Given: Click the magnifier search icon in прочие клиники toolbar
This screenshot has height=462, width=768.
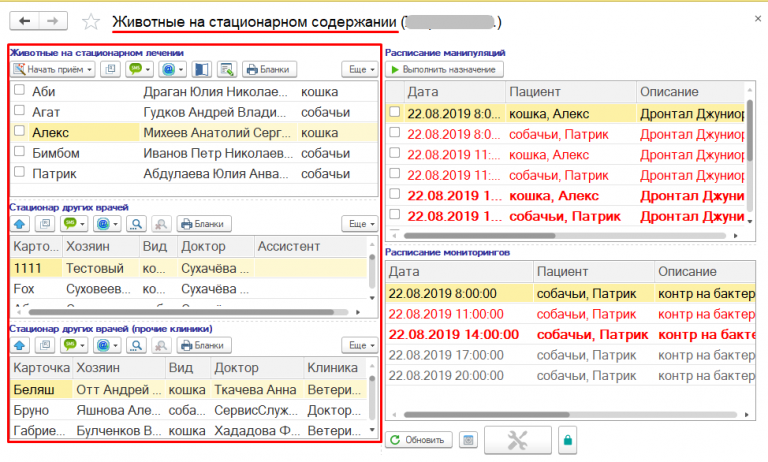Looking at the screenshot, I should click(136, 345).
